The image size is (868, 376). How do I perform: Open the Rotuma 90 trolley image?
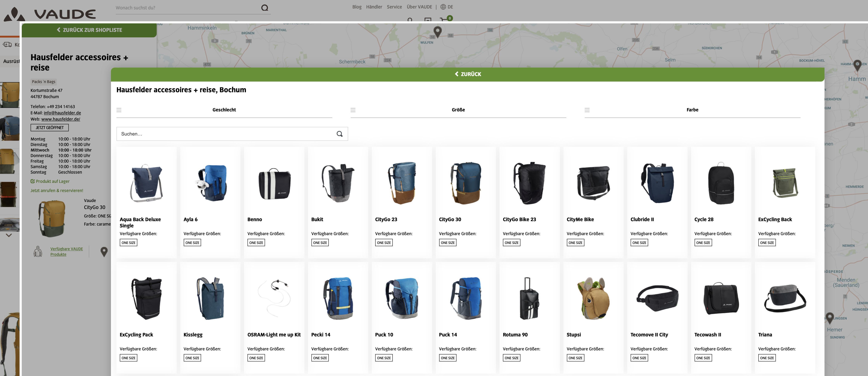pyautogui.click(x=529, y=298)
